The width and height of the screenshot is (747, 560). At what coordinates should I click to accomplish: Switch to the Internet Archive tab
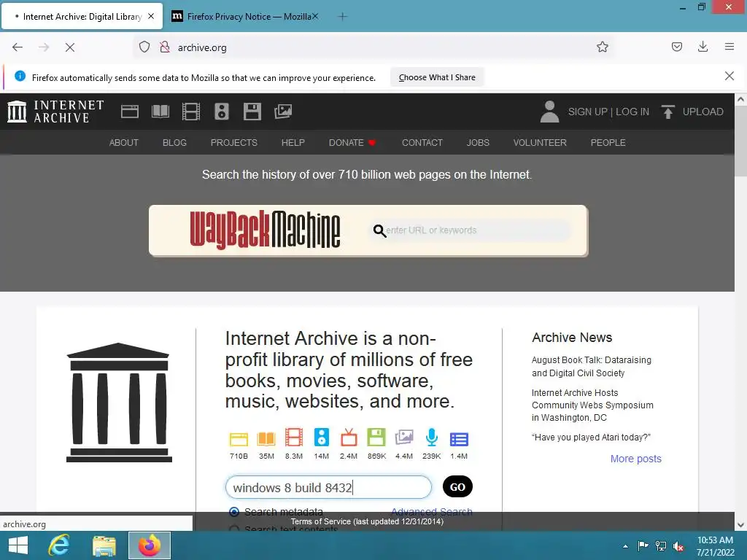click(x=82, y=16)
